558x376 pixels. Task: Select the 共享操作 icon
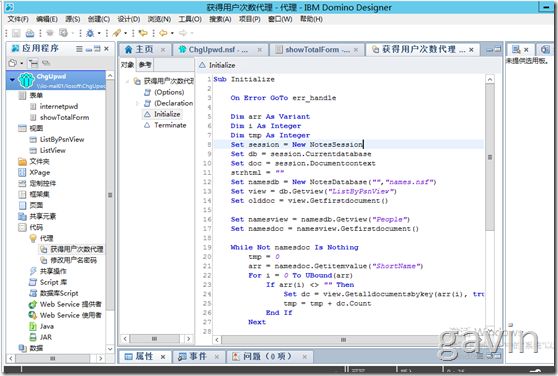33,271
